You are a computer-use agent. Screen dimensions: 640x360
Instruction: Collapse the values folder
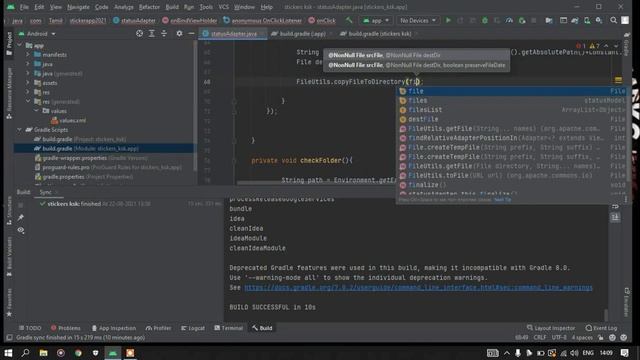click(x=36, y=111)
